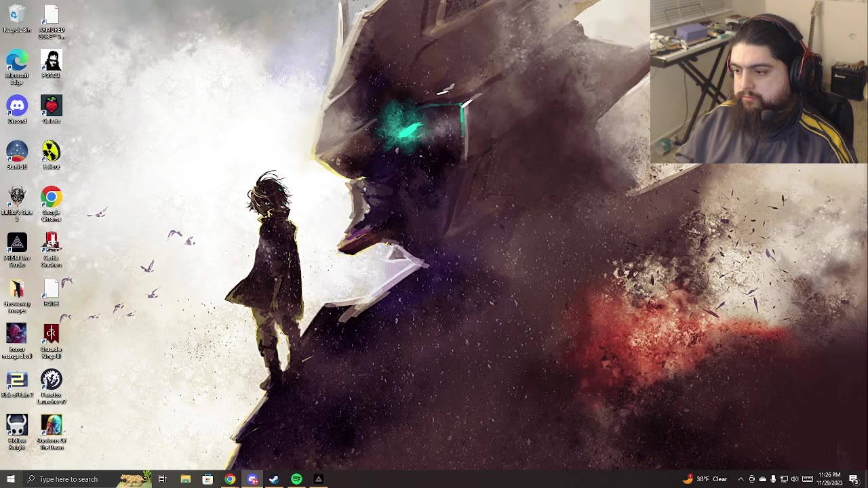Click the webcam overlay in the corner
The width and height of the screenshot is (868, 488).
pos(759,81)
